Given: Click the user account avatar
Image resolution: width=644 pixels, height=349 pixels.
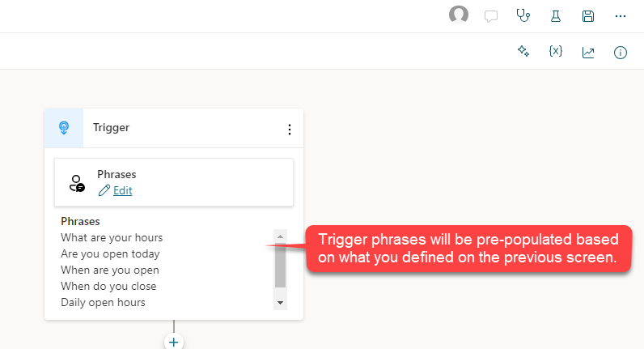Looking at the screenshot, I should (x=459, y=15).
